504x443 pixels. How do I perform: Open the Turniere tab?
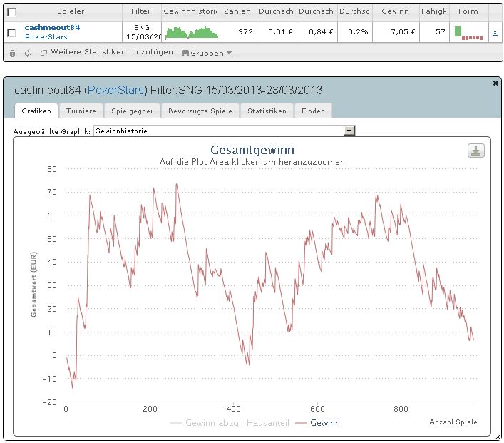81,111
